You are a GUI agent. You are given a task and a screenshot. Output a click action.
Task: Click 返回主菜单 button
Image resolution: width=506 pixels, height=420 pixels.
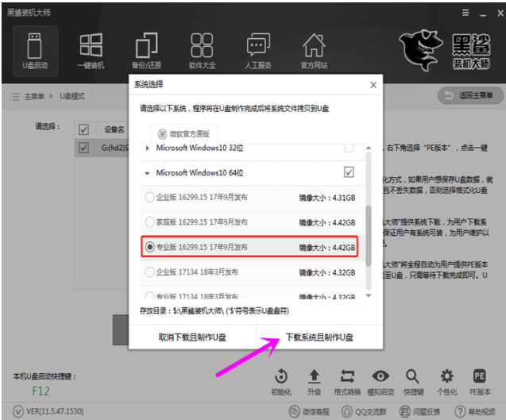coord(470,95)
